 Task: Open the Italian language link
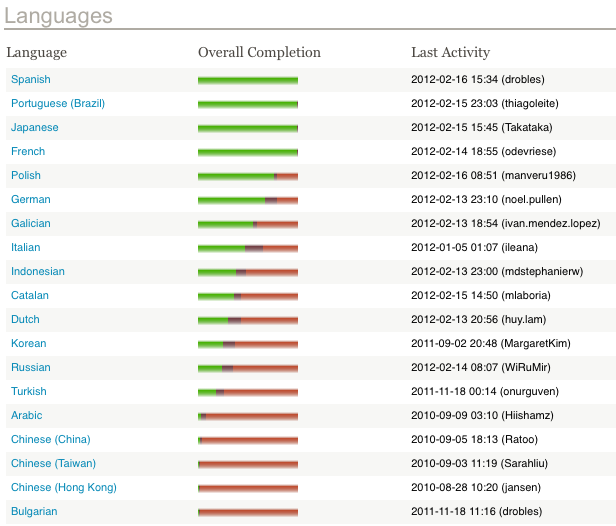coord(26,247)
